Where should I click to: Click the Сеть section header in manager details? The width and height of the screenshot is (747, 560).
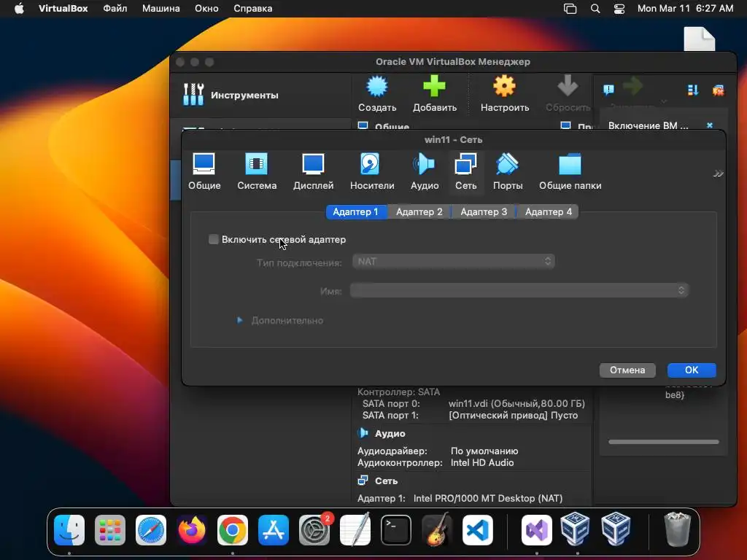tap(386, 481)
